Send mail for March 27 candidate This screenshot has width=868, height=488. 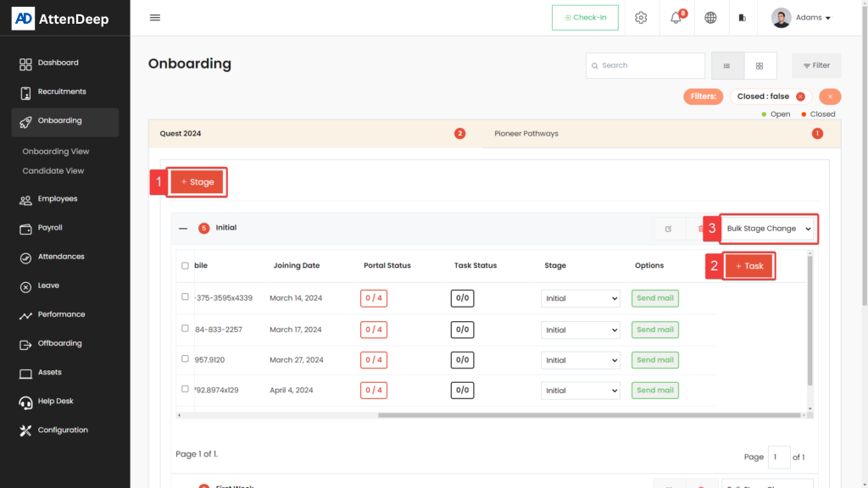[654, 360]
